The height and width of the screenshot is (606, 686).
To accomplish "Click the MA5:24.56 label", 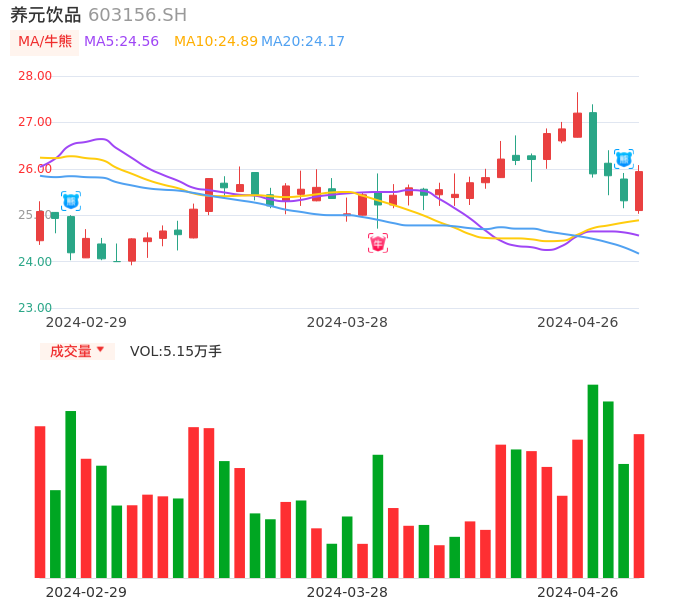I will coord(121,42).
